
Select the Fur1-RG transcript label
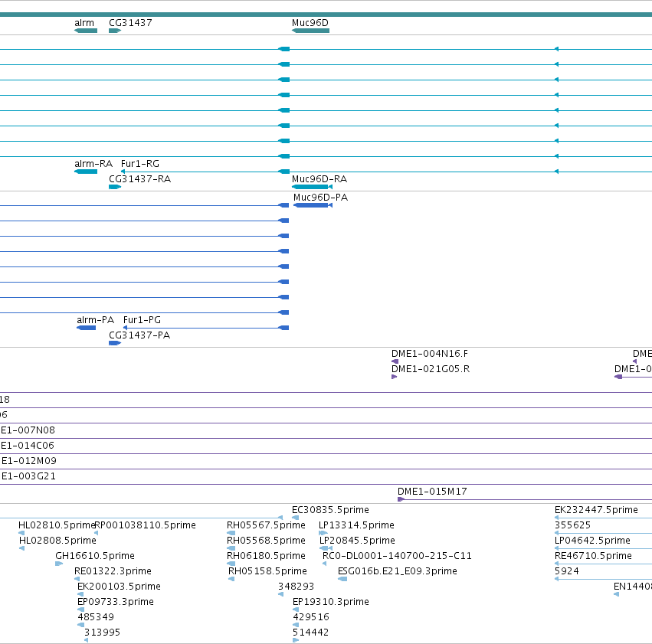139,164
